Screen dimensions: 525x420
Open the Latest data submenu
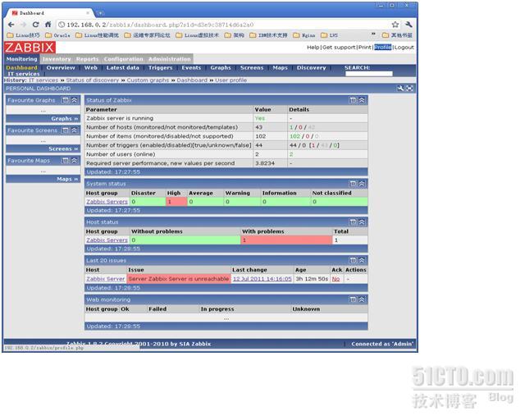point(122,67)
